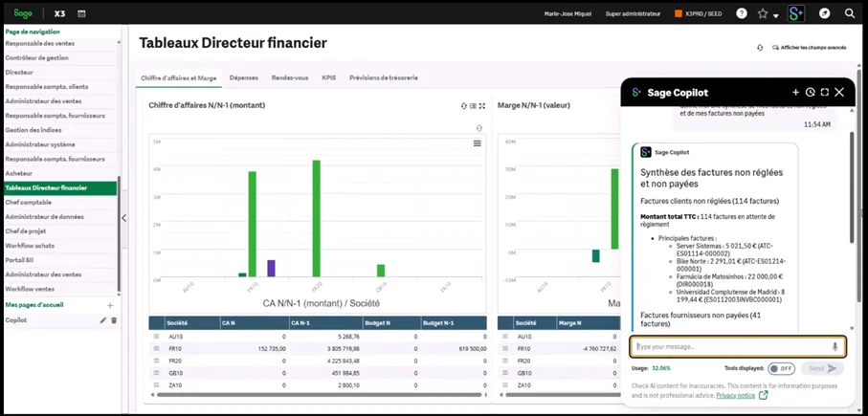Click the microphone icon in message box
The height and width of the screenshot is (416, 868).
[x=835, y=346]
